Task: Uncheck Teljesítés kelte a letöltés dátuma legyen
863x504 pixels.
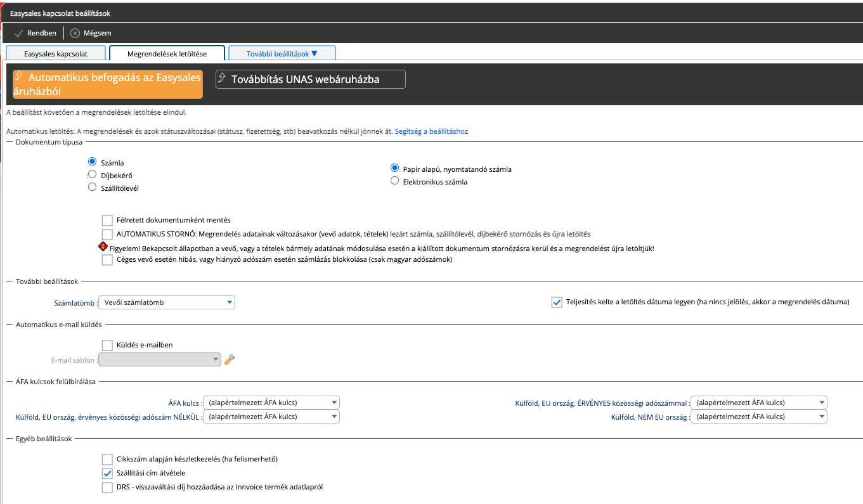Action: point(557,302)
